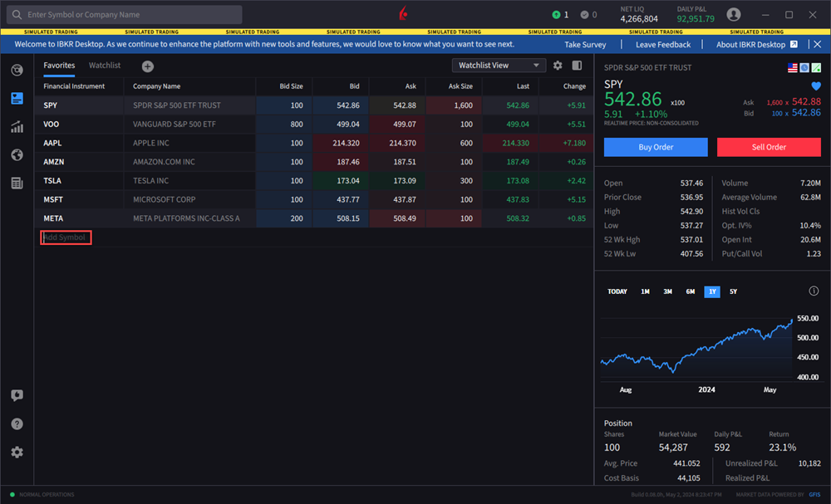This screenshot has width=831, height=504.
Task: Select the VOO row symbol
Action: click(51, 124)
